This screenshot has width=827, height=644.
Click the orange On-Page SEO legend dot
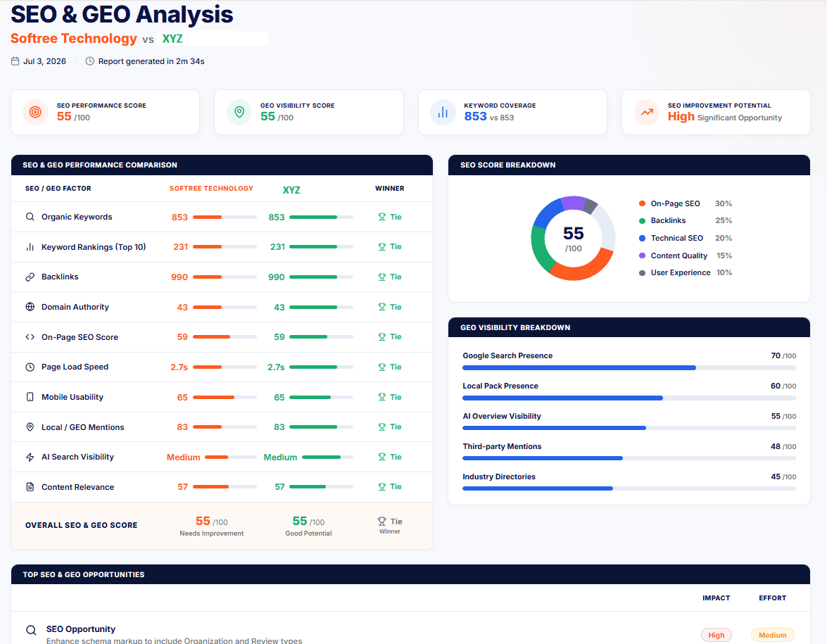tap(642, 203)
